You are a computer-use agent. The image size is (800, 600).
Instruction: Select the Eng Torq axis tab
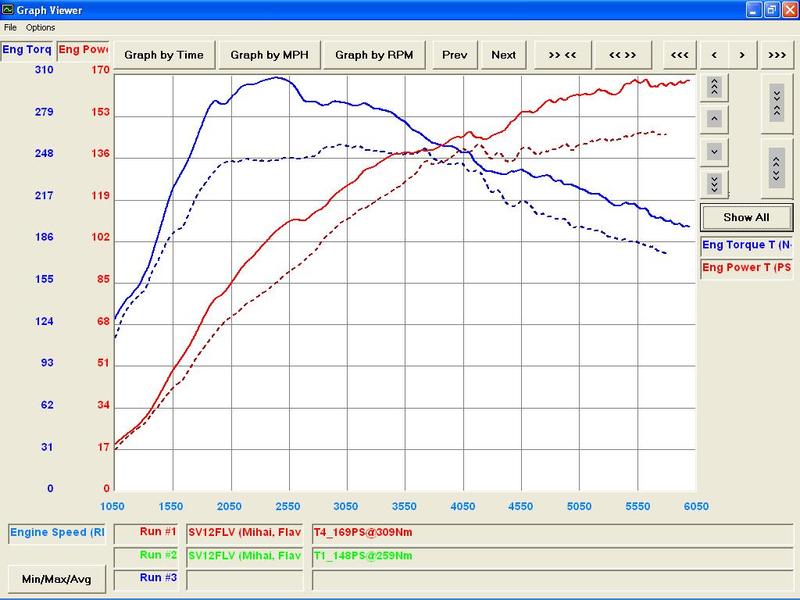27,50
